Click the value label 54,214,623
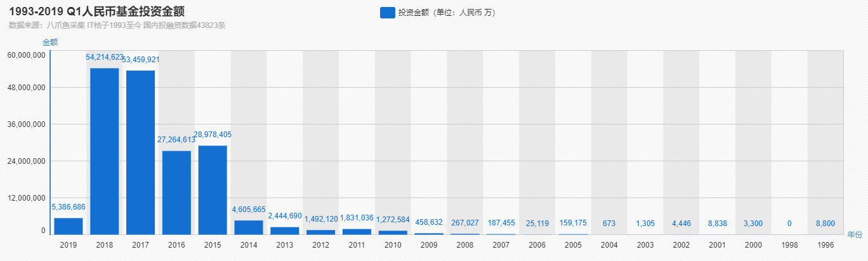The width and height of the screenshot is (868, 261). (x=105, y=57)
